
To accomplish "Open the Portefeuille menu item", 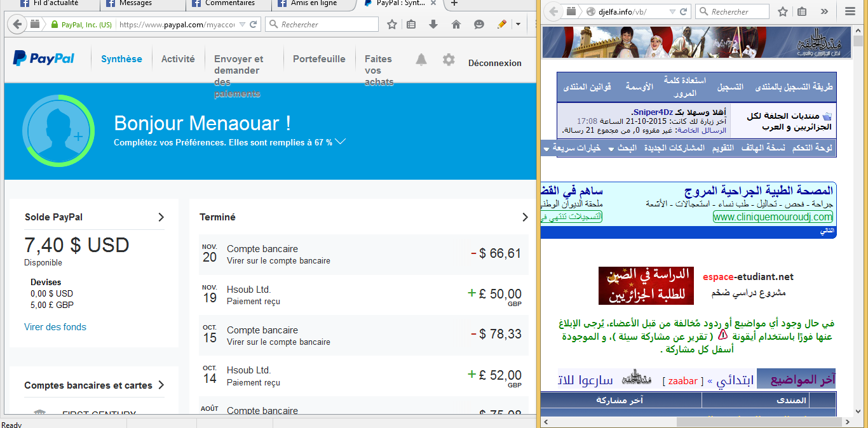I will [319, 59].
